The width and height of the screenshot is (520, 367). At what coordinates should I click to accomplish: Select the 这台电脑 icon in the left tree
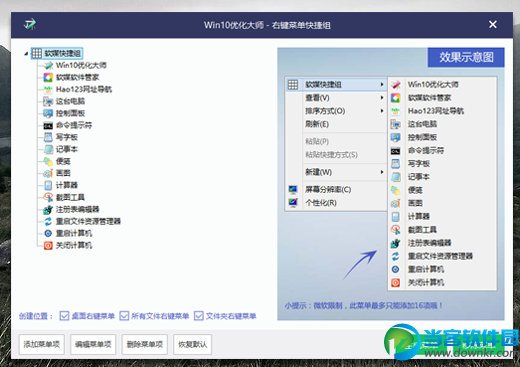(48, 101)
